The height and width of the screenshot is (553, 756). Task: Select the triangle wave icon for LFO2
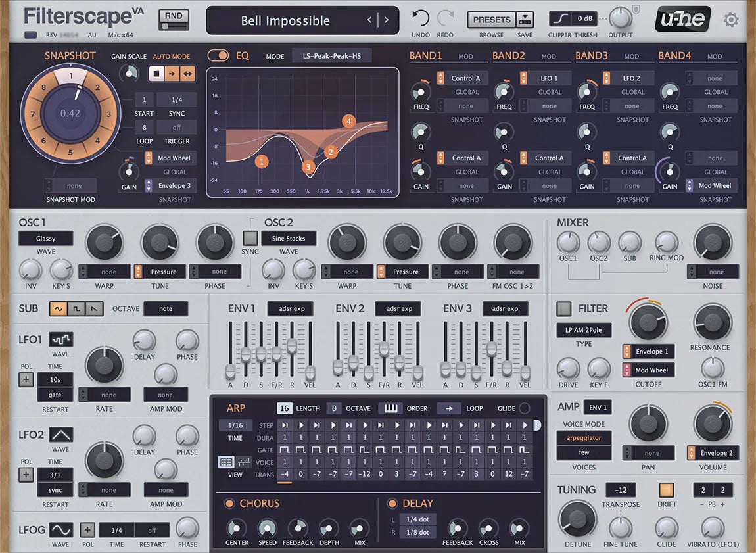coord(60,435)
